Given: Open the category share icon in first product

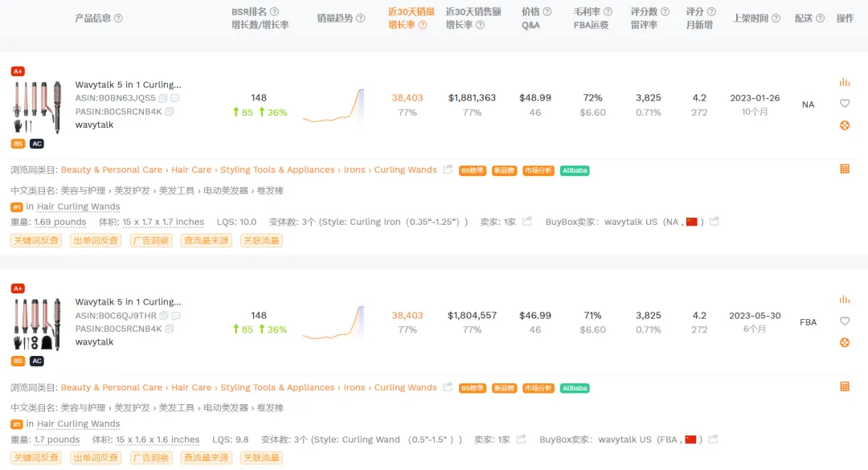Looking at the screenshot, I should click(448, 170).
